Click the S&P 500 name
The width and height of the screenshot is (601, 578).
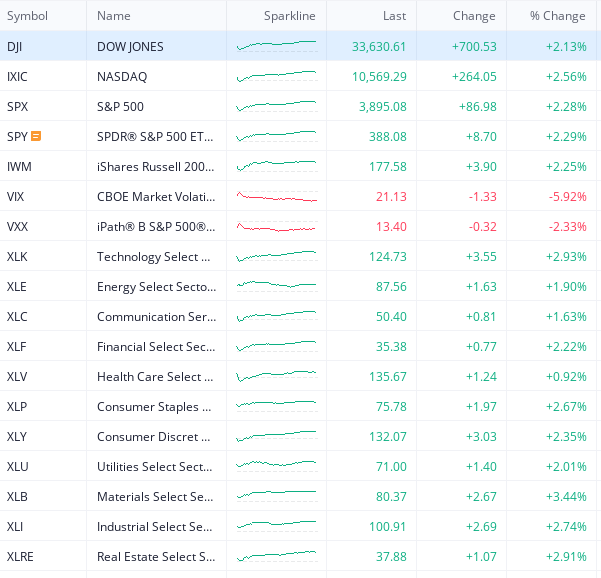(120, 107)
